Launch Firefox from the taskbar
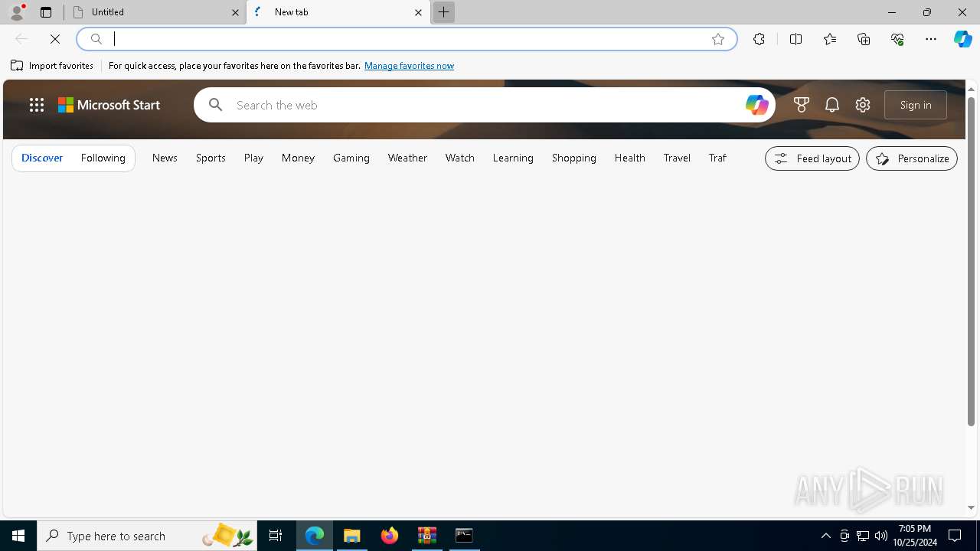 click(390, 536)
